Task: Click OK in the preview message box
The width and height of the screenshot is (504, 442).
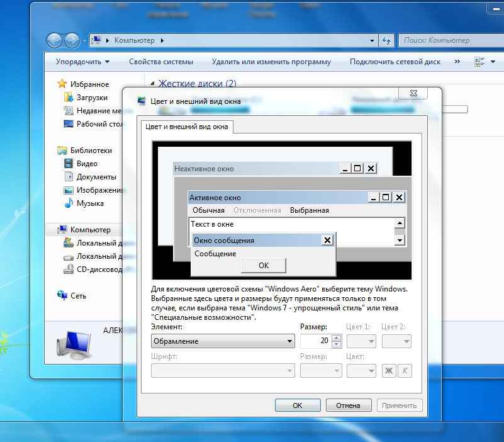Action: 264,266
